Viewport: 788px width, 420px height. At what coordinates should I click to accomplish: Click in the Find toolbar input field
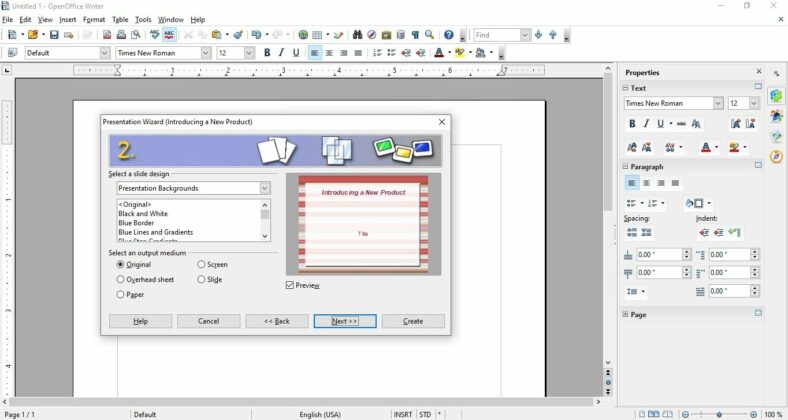tap(497, 35)
